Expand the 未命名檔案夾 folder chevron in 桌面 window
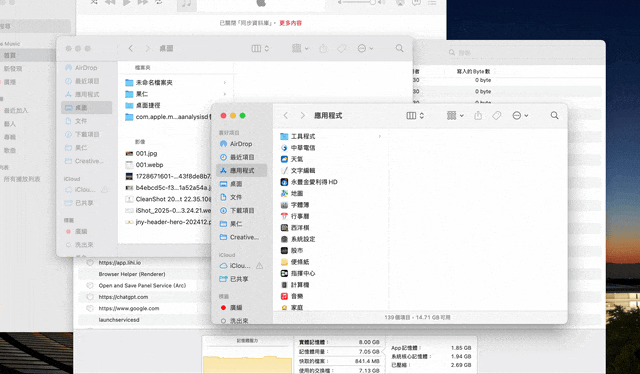 (x=225, y=82)
